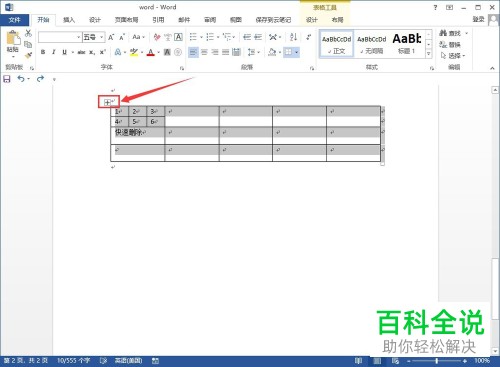Copy selection using the copy icon
Viewport: 500px width, 367px height.
point(28,44)
